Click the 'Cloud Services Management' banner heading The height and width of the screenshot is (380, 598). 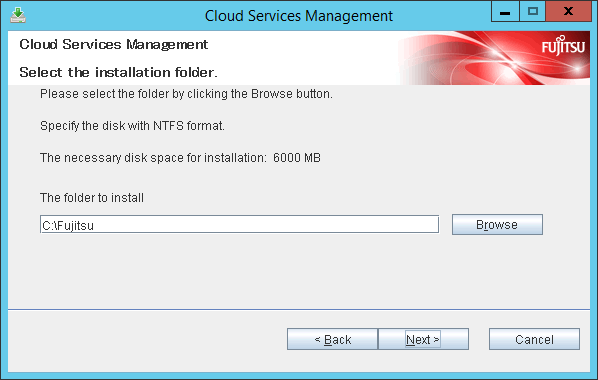pos(114,44)
